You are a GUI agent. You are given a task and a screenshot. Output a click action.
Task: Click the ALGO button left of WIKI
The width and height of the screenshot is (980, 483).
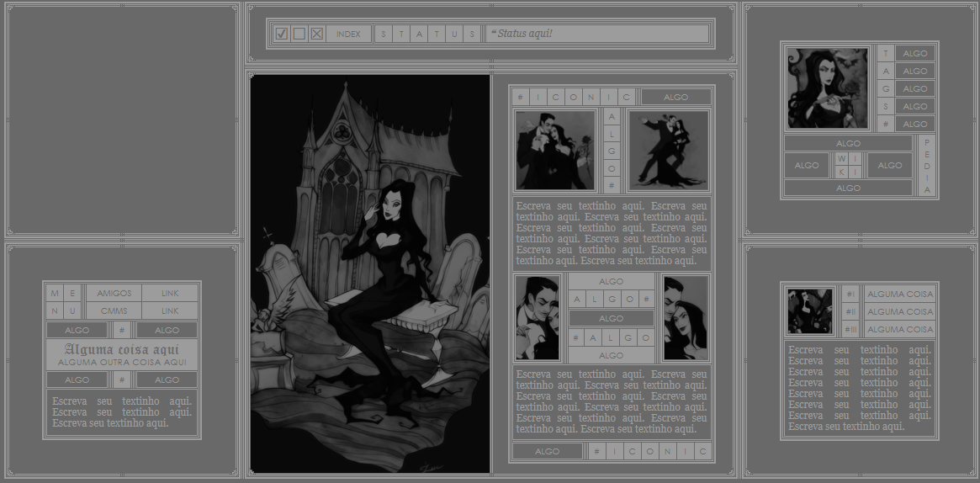(x=806, y=166)
